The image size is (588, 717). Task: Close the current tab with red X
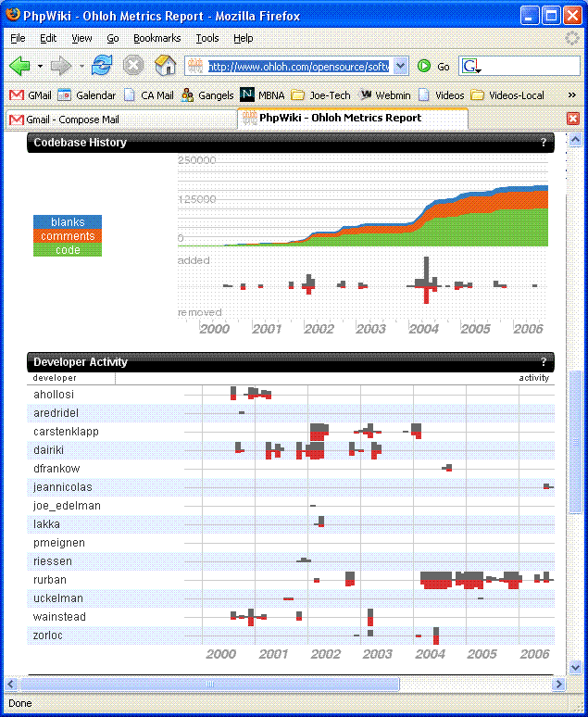click(573, 119)
